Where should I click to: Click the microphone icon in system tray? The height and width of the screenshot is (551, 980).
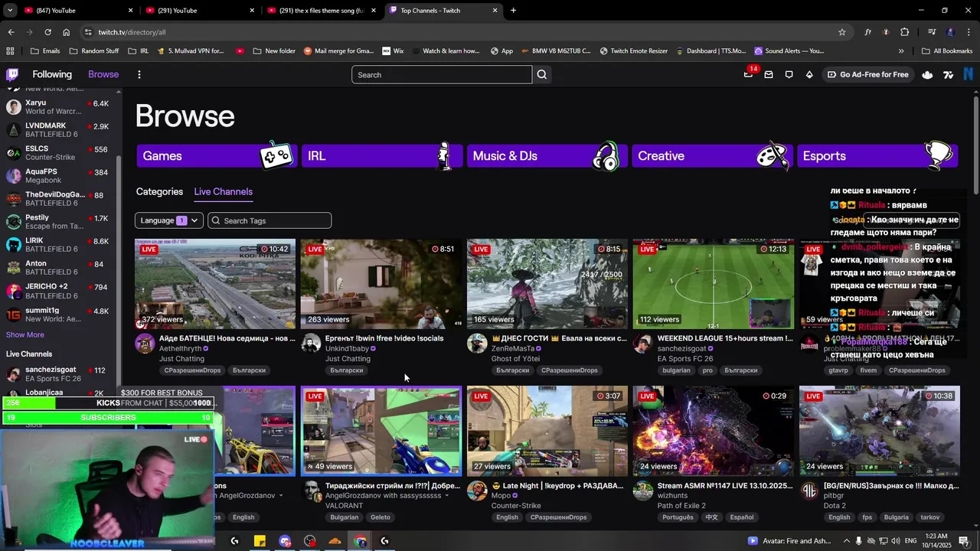coord(858,541)
